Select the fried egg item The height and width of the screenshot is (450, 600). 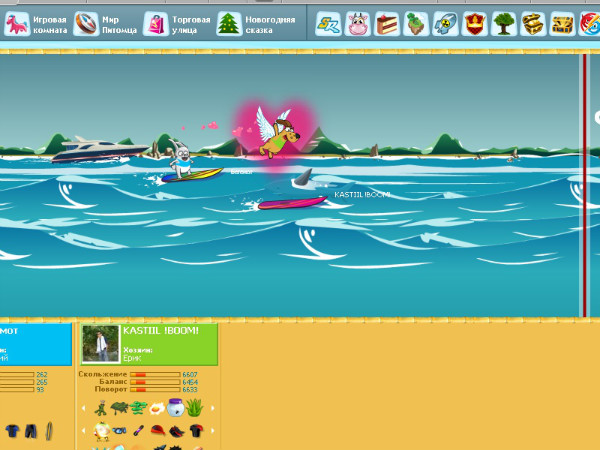(157, 408)
